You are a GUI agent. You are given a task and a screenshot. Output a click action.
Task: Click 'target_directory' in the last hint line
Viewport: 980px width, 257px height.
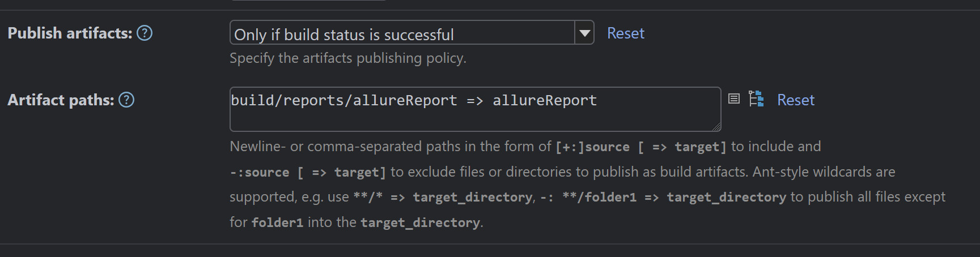pos(420,222)
